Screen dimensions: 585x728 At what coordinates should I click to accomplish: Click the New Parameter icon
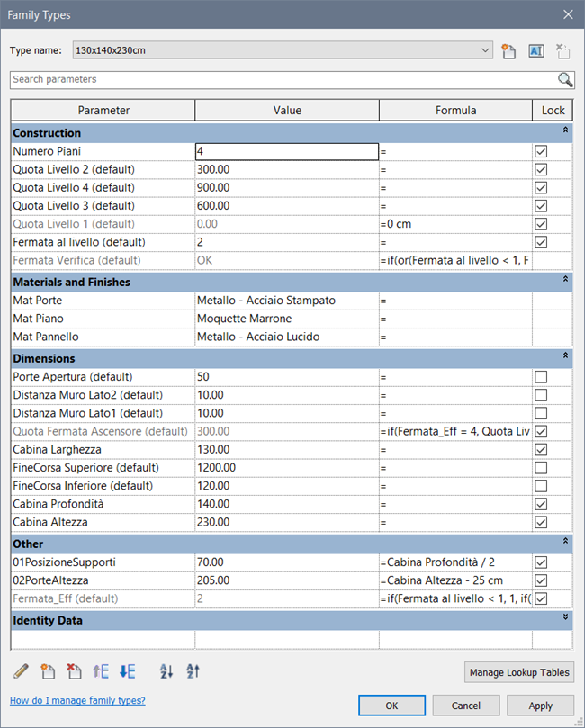[48, 671]
